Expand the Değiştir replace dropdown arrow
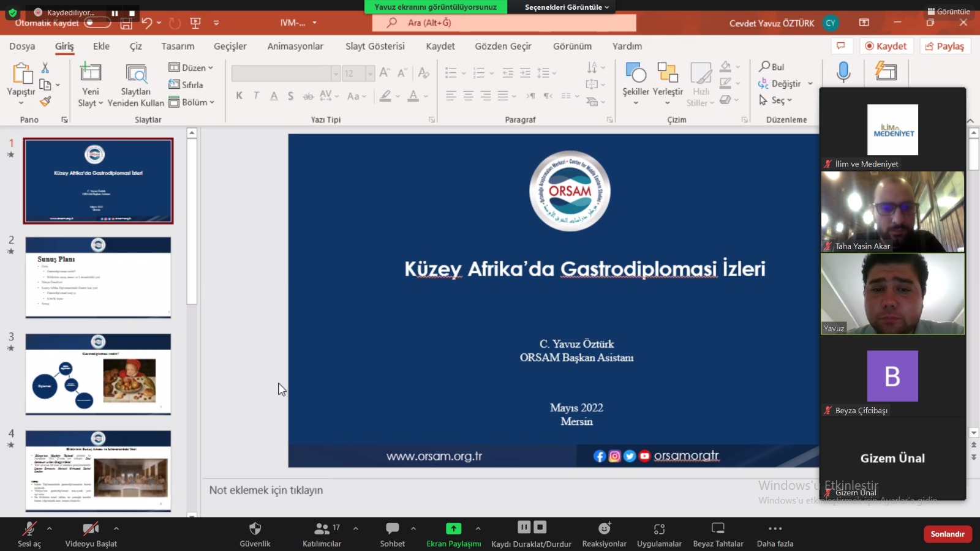Image resolution: width=980 pixels, height=551 pixels. coord(810,83)
